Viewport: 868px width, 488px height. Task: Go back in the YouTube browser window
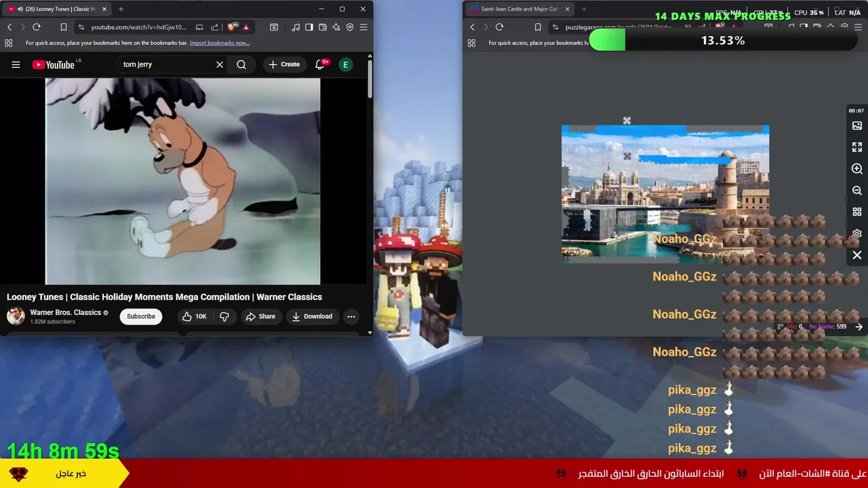(x=9, y=27)
